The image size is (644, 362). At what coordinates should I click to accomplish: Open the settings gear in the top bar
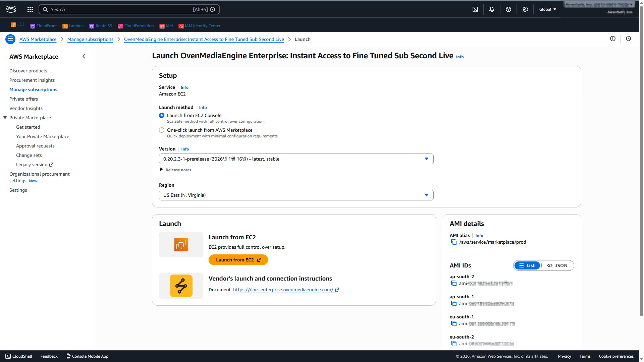(525, 9)
